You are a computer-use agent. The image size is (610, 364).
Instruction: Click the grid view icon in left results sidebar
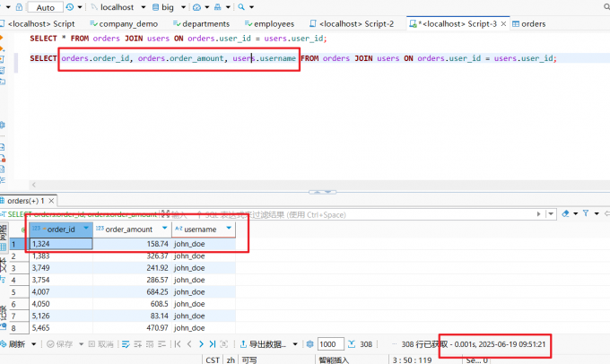[4, 247]
